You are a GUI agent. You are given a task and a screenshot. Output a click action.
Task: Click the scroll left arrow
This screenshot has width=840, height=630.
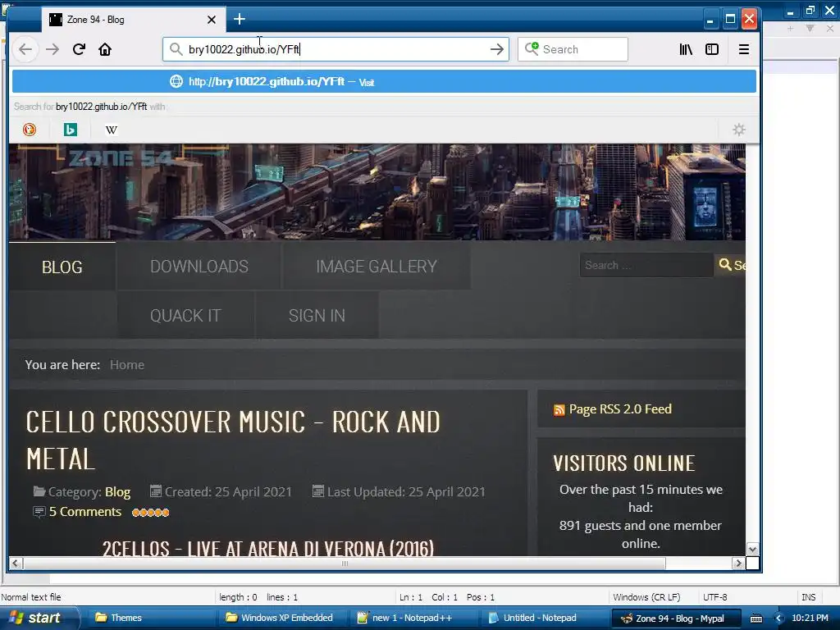click(x=15, y=563)
